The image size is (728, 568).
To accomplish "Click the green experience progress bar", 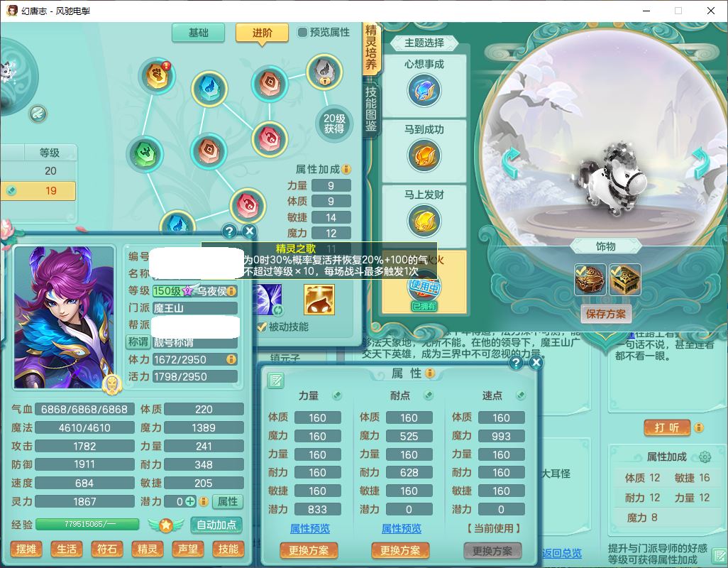I will [87, 525].
